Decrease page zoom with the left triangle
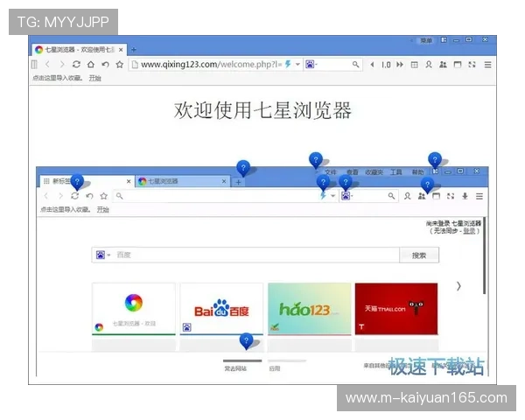 [372, 64]
